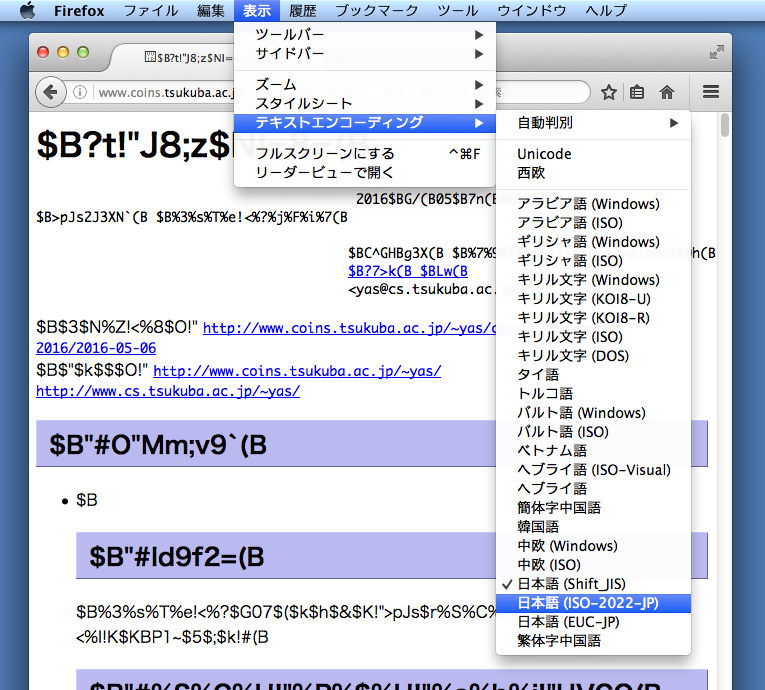Expand the 自動判別 submenu
Image resolution: width=765 pixels, height=690 pixels.
(594, 123)
